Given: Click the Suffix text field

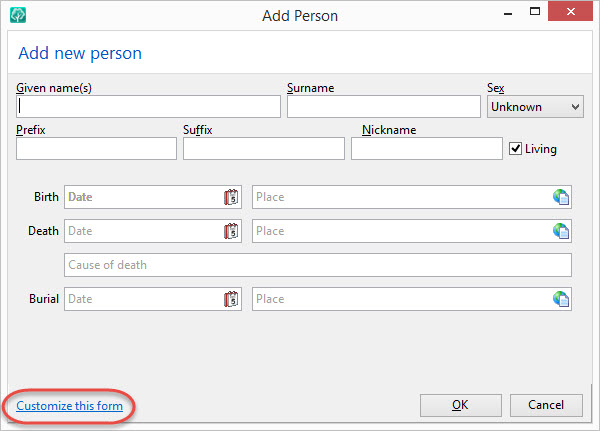Looking at the screenshot, I should pyautogui.click(x=264, y=149).
